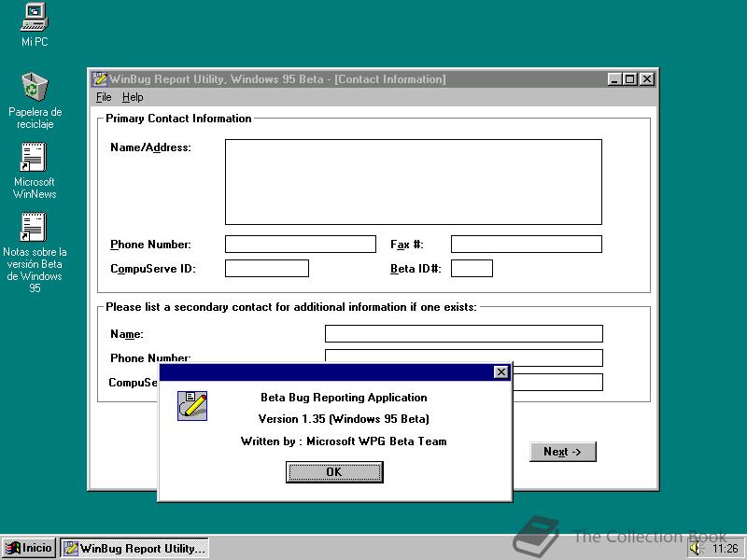Screen dimensions: 747x560
Task: Open the File menu
Action: coord(104,97)
